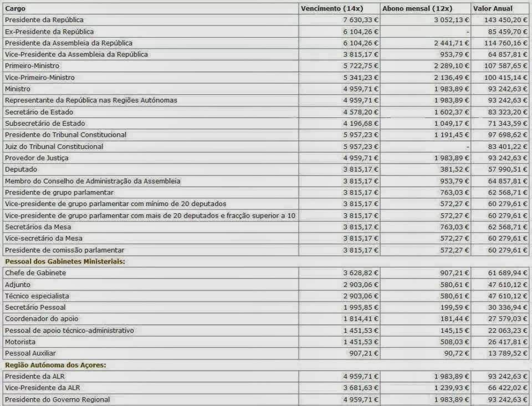Select the "Adjunto" row label

coord(18,285)
